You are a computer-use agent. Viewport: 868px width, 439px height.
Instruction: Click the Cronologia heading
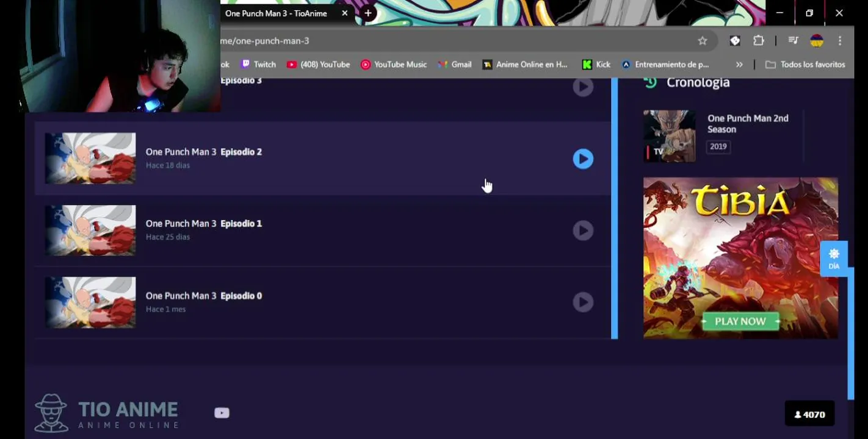pos(698,82)
